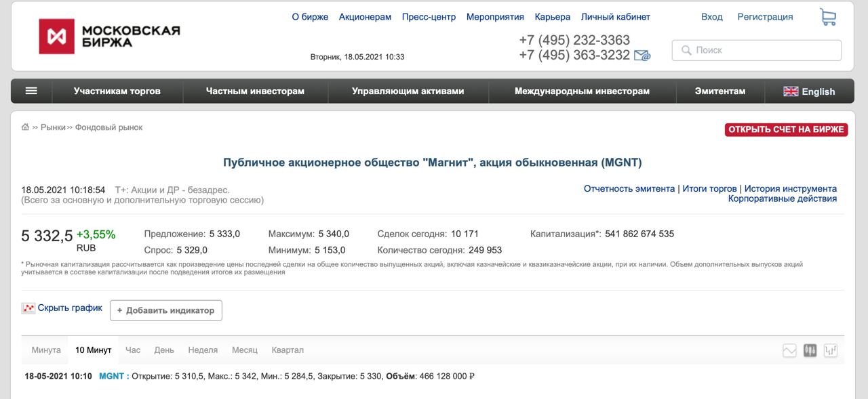Open История инструмента link
Image resolution: width=868 pixels, height=399 pixels.
click(x=791, y=189)
